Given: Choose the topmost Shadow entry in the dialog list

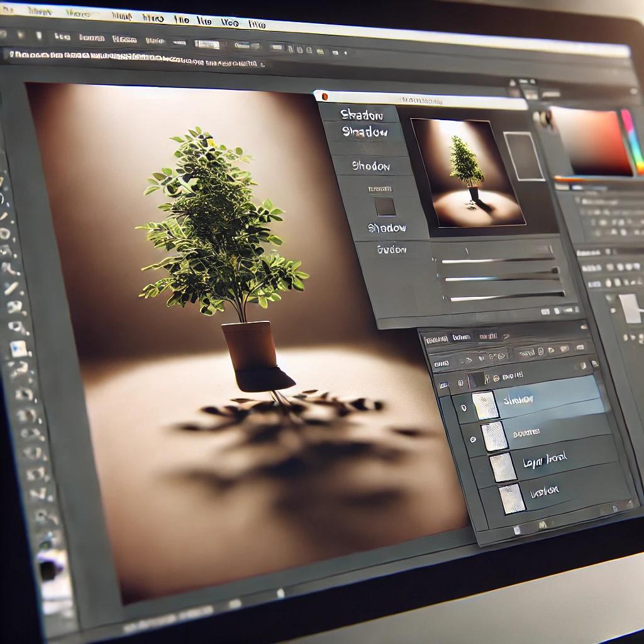Looking at the screenshot, I should coord(362,114).
